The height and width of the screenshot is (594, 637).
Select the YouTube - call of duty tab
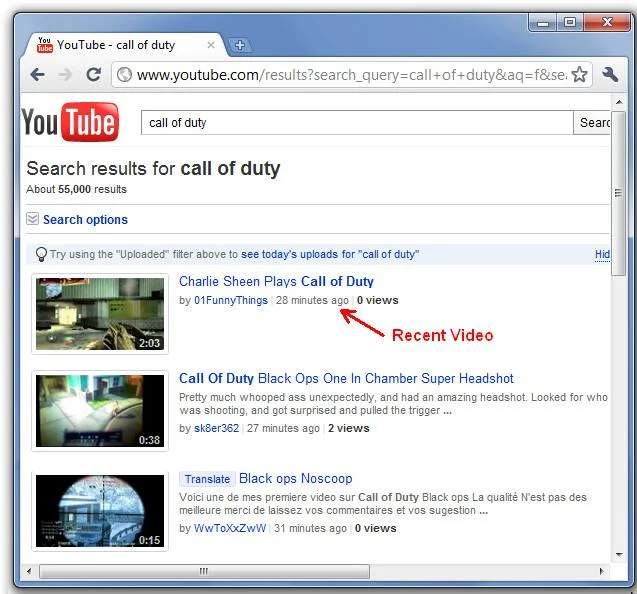click(x=124, y=45)
